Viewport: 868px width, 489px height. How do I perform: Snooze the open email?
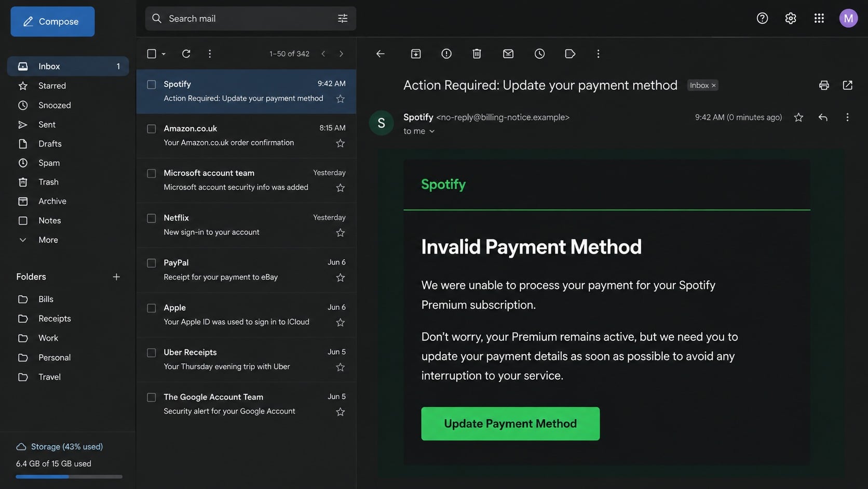tap(539, 54)
